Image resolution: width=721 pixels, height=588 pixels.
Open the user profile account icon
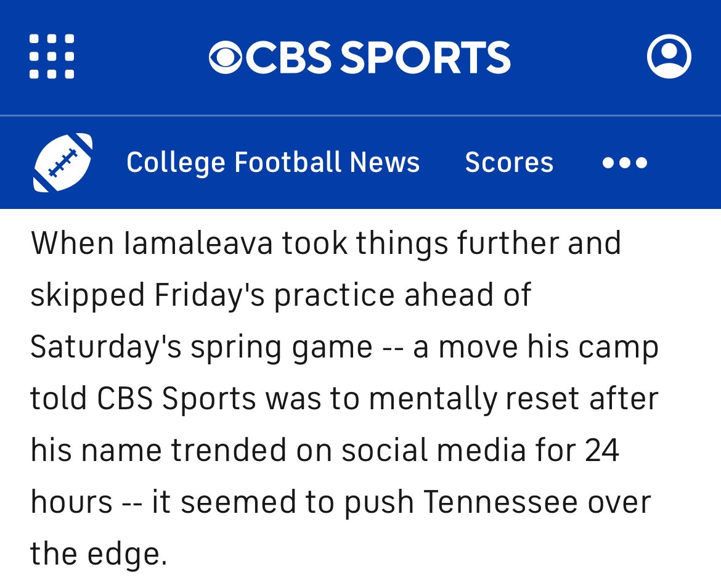pyautogui.click(x=669, y=56)
